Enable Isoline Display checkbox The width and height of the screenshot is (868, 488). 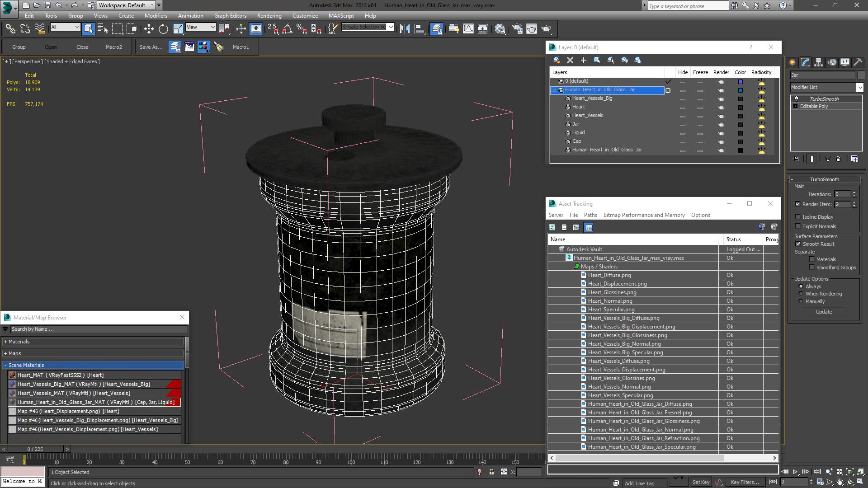pyautogui.click(x=797, y=217)
